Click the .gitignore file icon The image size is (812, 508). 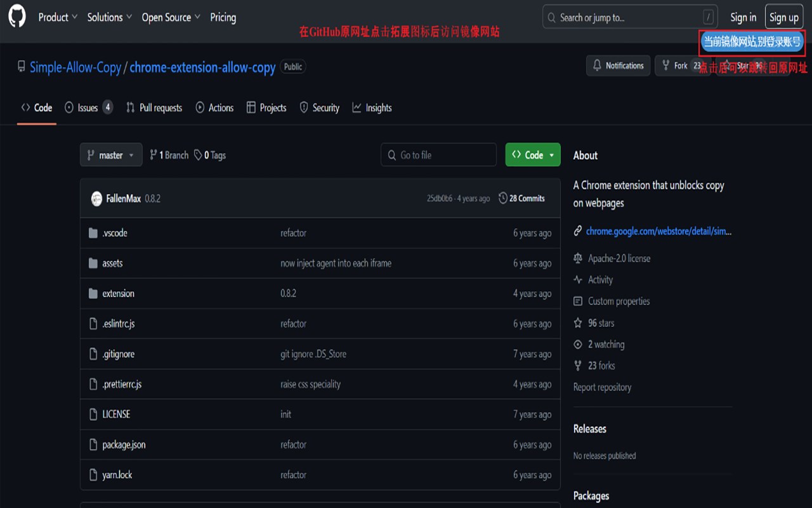coord(93,354)
